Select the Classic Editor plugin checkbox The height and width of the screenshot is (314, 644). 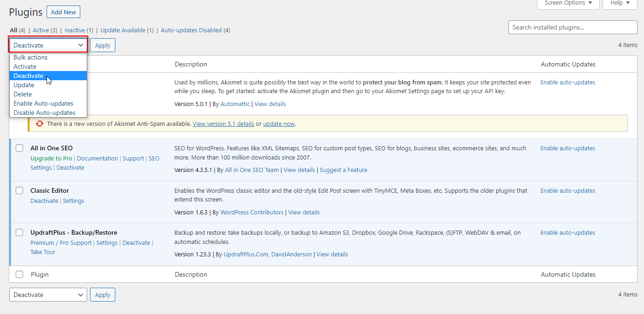click(x=19, y=190)
